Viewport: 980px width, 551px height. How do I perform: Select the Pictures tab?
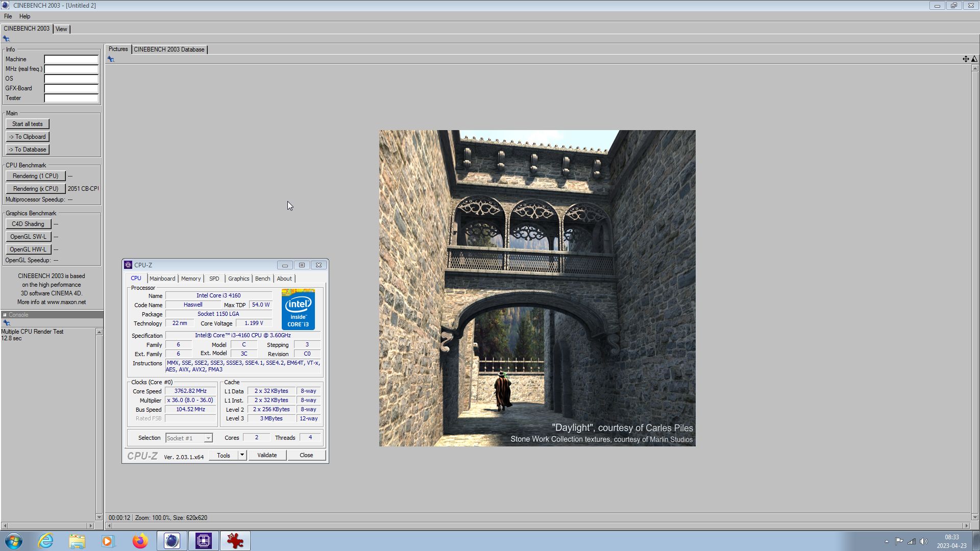click(118, 49)
